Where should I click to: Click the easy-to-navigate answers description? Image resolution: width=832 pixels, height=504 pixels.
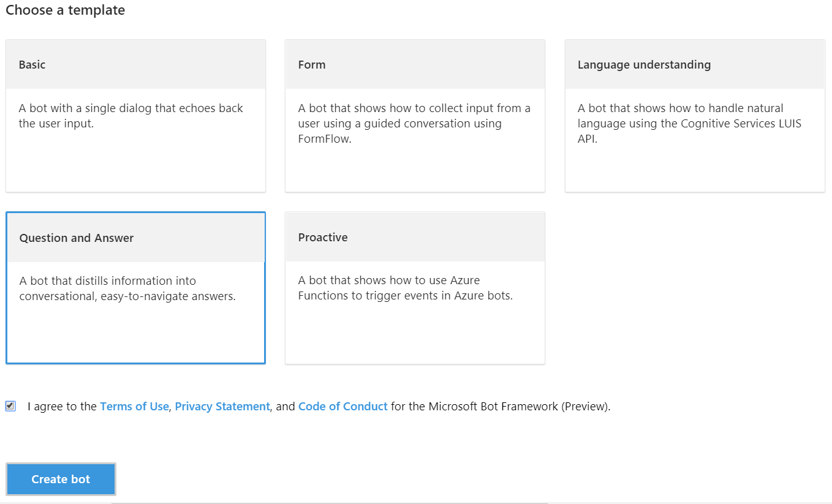(127, 288)
